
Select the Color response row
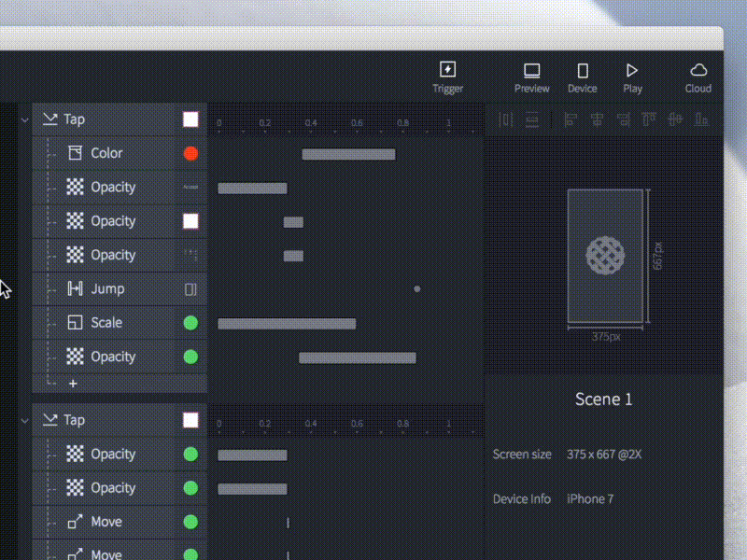106,153
